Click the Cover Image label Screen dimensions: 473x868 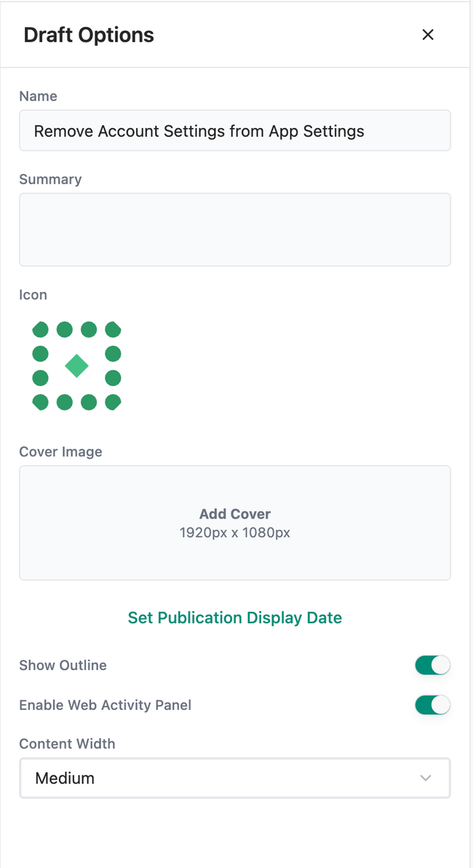60,451
